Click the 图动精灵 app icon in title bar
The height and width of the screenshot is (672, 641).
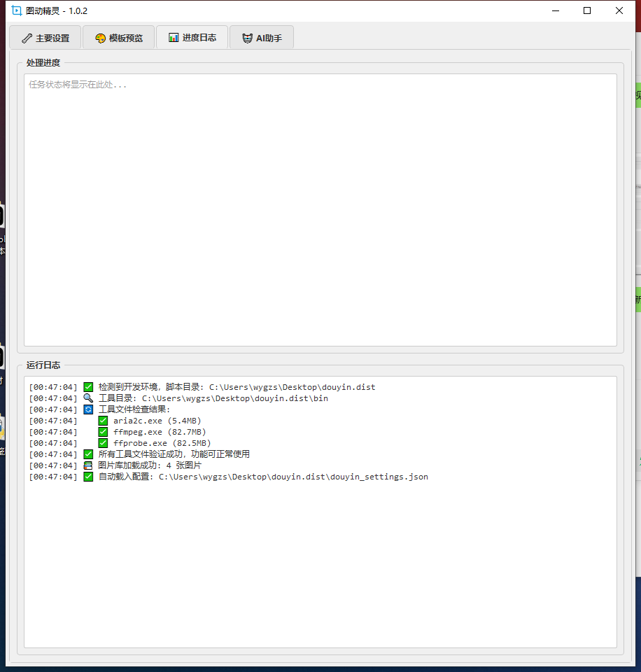pyautogui.click(x=17, y=10)
